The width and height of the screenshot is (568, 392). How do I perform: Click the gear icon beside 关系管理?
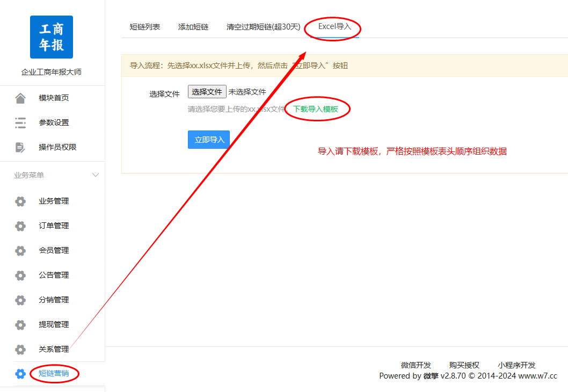point(20,349)
